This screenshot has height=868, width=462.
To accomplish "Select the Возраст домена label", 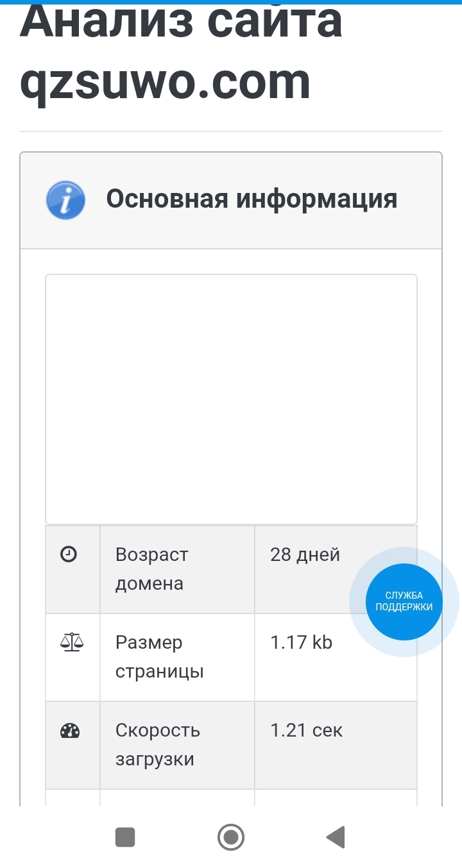I will (x=151, y=569).
